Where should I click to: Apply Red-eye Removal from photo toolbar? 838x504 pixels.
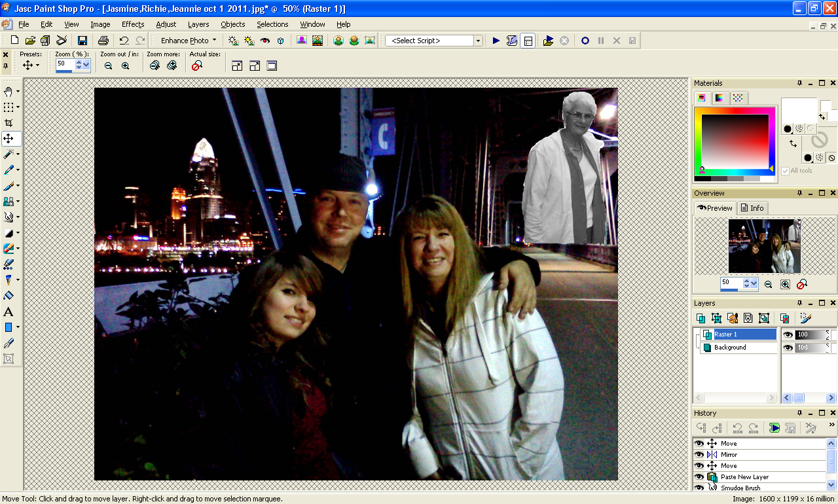tap(264, 41)
